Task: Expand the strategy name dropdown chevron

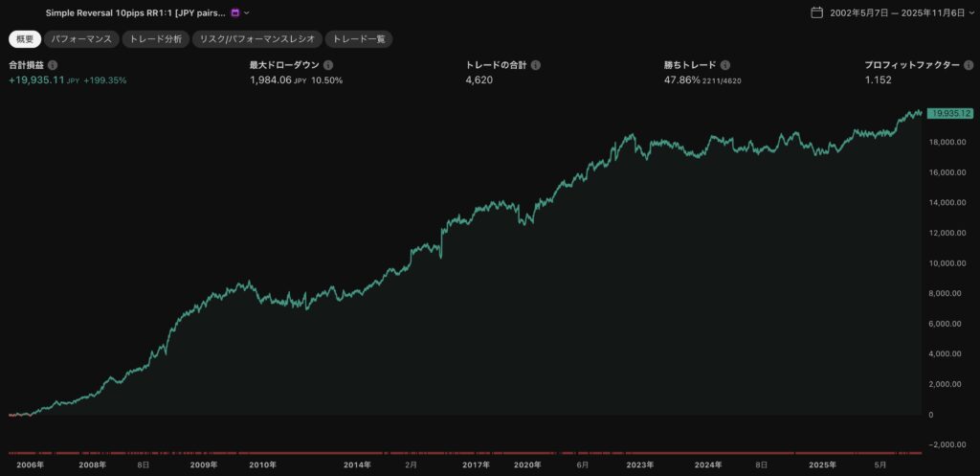Action: [247, 13]
